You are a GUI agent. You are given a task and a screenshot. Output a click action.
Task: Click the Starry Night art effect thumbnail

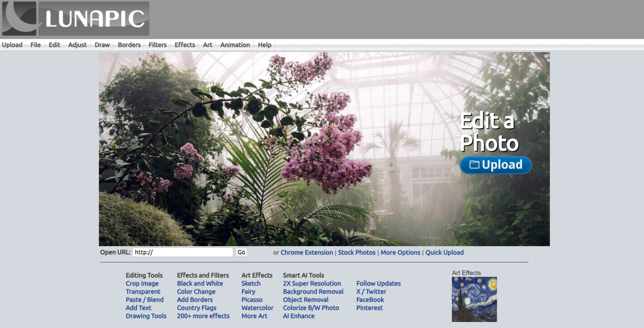(474, 299)
